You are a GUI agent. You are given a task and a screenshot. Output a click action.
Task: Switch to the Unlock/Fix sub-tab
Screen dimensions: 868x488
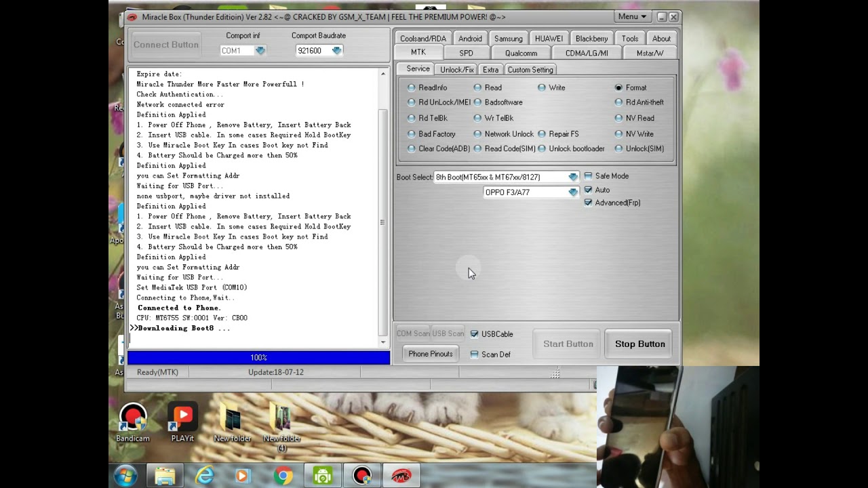coord(457,70)
